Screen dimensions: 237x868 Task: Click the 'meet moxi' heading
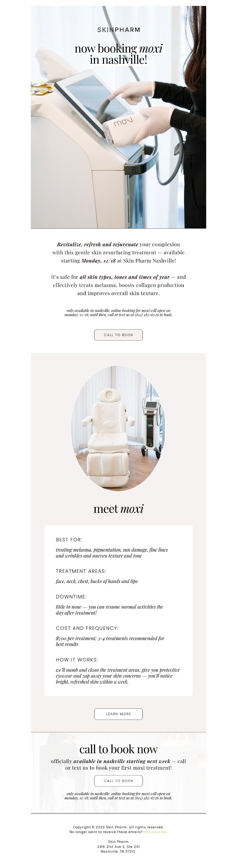pos(118,508)
